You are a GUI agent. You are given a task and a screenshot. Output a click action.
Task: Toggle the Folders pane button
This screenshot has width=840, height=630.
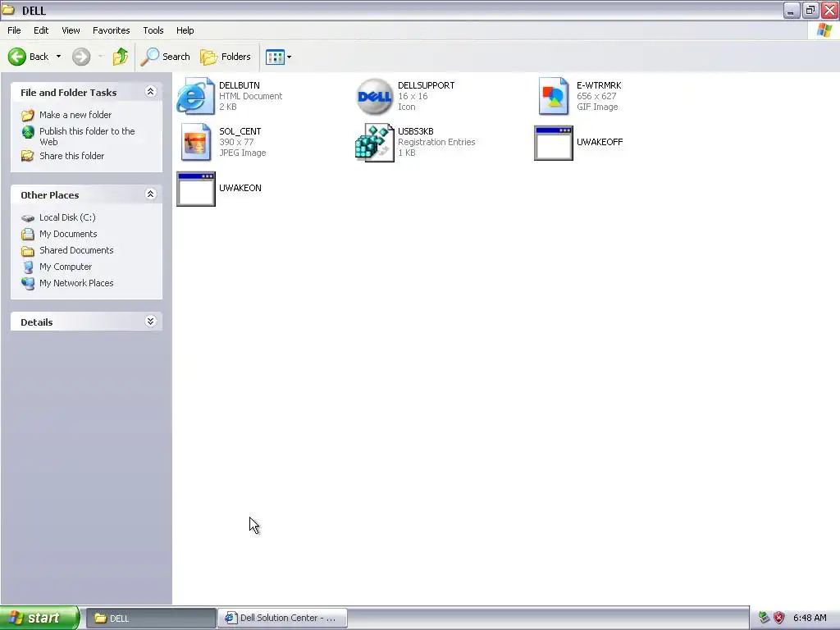tap(226, 57)
